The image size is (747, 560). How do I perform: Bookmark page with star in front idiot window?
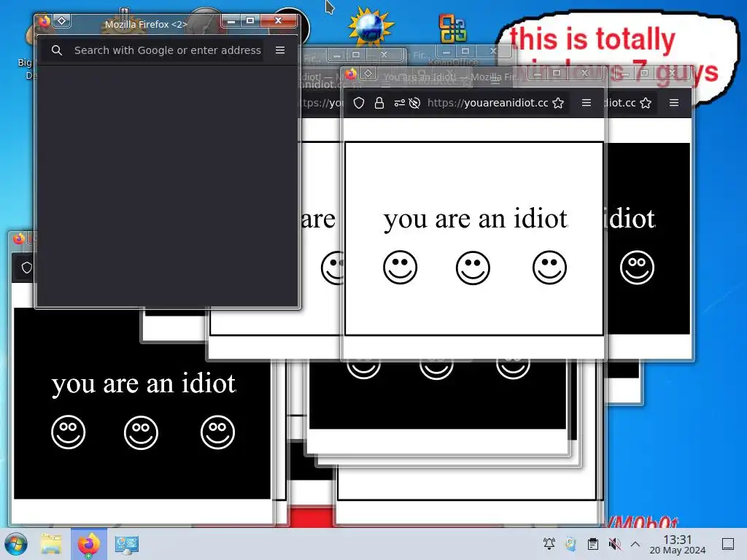(558, 103)
